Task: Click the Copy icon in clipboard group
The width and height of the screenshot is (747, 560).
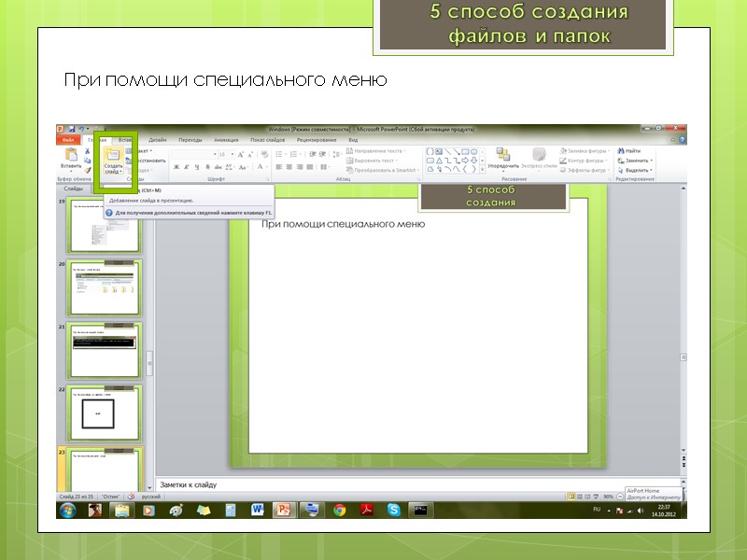Action: click(87, 161)
